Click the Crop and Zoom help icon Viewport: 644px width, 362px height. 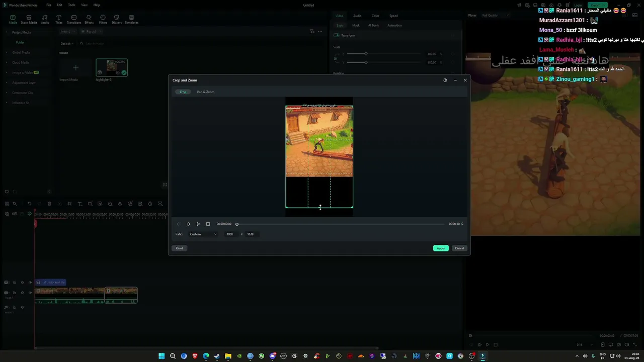pyautogui.click(x=445, y=80)
